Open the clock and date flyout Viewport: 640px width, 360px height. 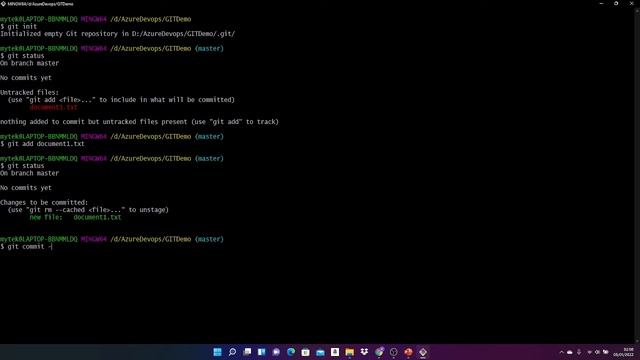pos(623,352)
